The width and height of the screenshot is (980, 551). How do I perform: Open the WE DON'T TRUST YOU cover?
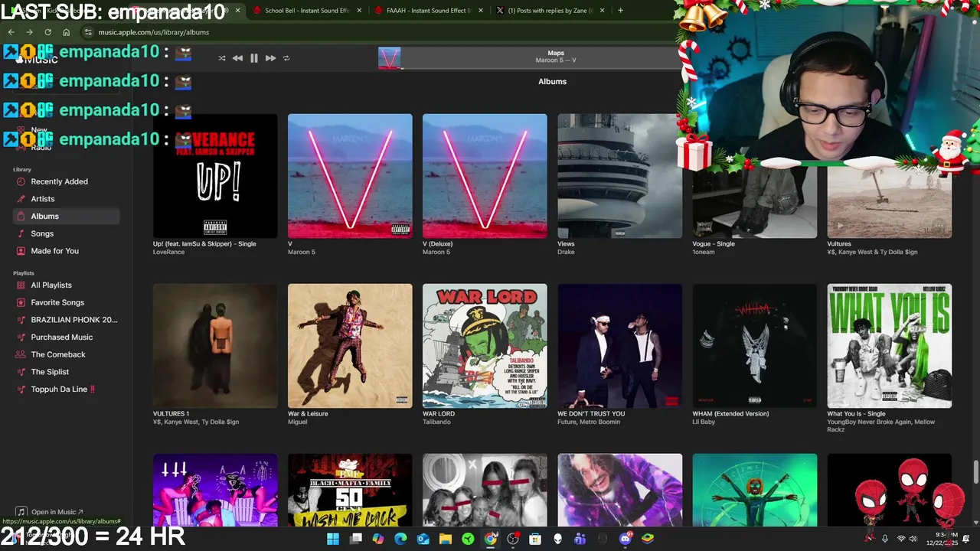coord(619,346)
